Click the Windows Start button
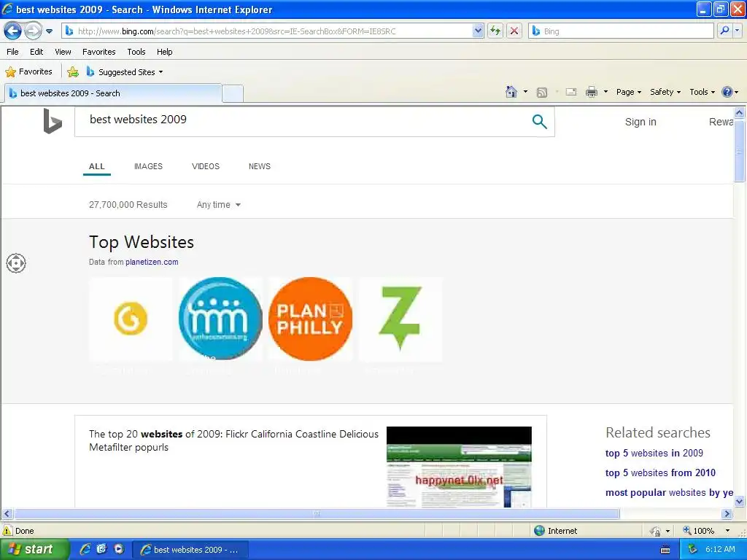The image size is (747, 560). (x=34, y=550)
